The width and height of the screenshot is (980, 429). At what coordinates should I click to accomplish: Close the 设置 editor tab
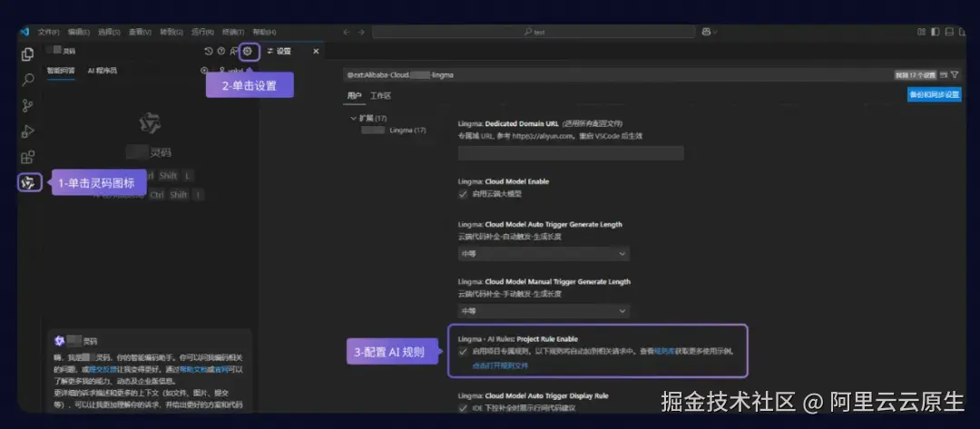coord(316,51)
